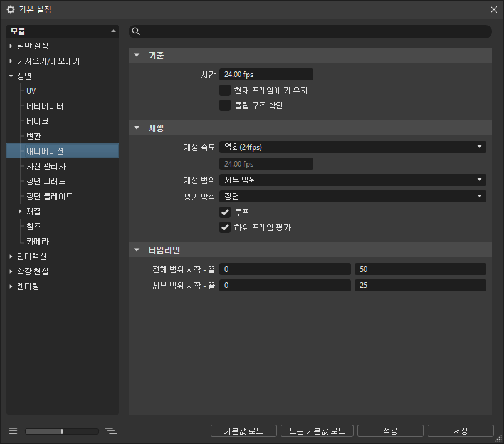Viewport: 504px width, 444px height.
Task: Collapse the 타임라인 section
Action: pos(137,250)
